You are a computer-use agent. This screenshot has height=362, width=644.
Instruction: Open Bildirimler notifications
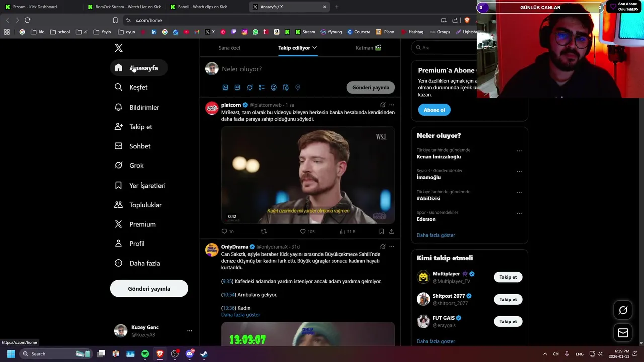tap(137, 107)
